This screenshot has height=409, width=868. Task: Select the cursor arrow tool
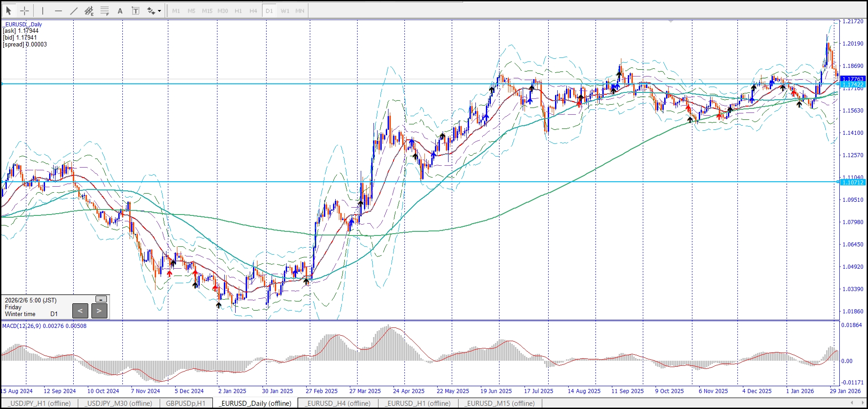click(8, 10)
